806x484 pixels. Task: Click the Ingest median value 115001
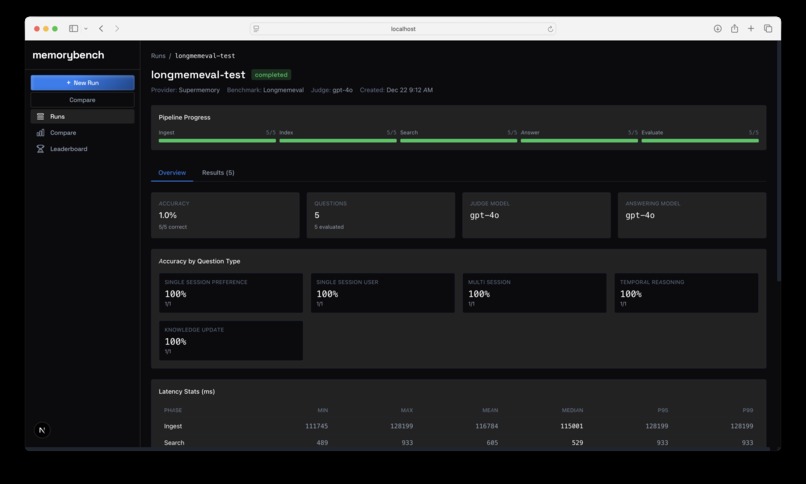572,426
